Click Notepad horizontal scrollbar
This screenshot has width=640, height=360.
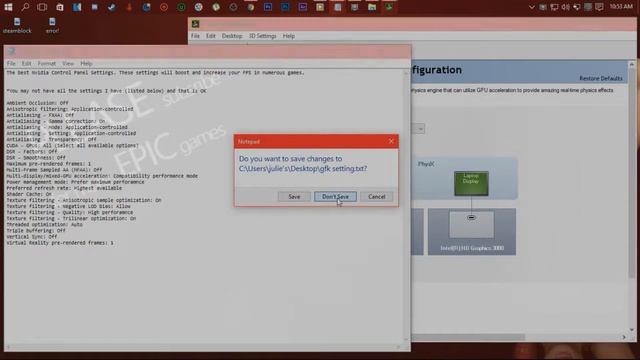tap(202, 347)
